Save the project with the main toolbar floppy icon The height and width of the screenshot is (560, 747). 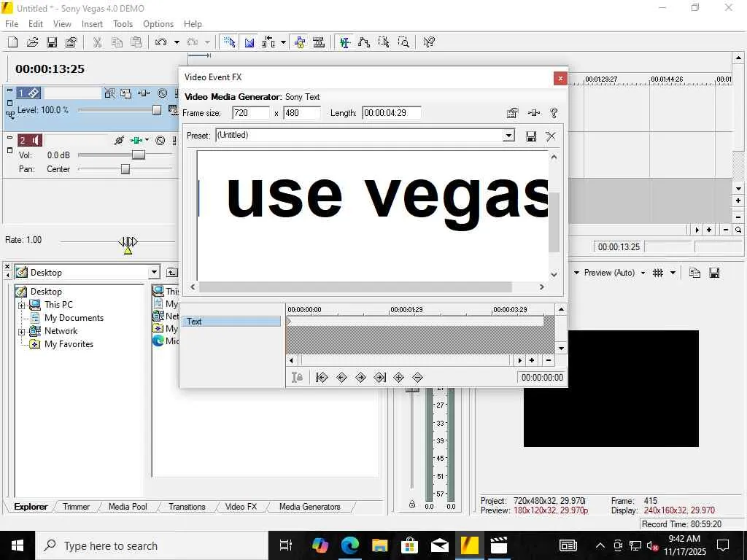click(x=52, y=42)
